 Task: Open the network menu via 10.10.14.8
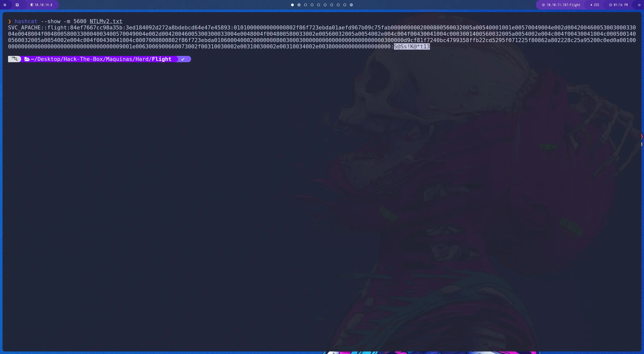pyautogui.click(x=44, y=5)
